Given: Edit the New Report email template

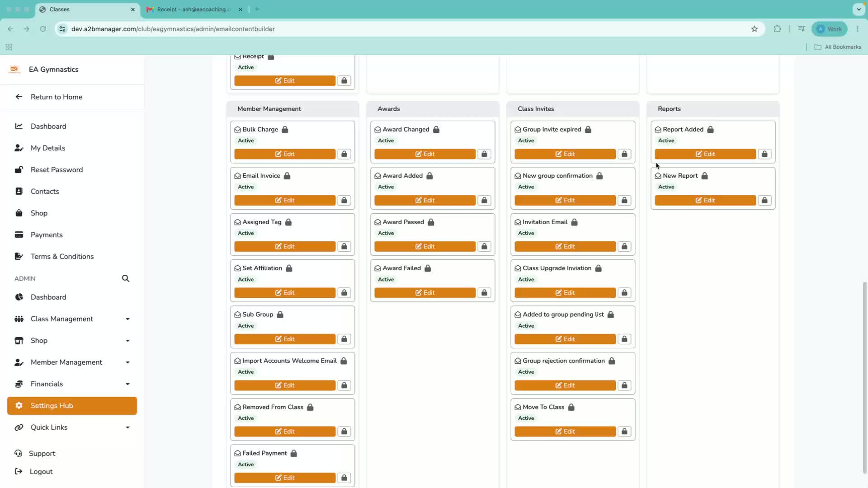Looking at the screenshot, I should tap(705, 200).
